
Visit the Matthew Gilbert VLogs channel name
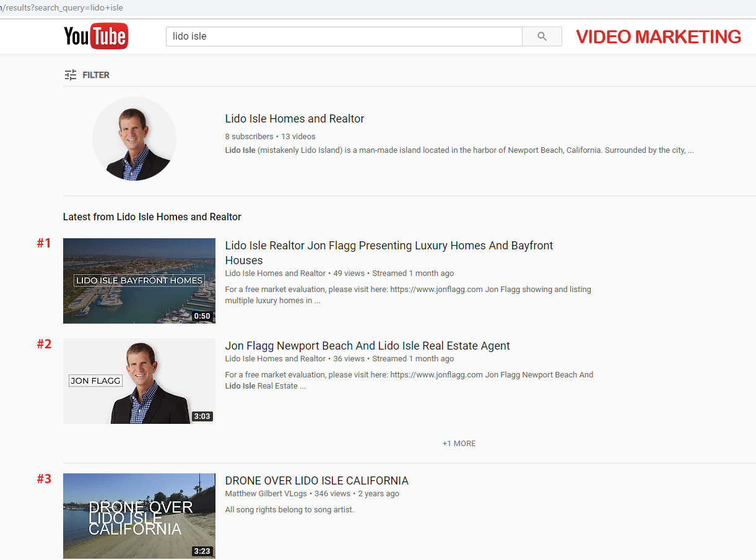pos(266,494)
